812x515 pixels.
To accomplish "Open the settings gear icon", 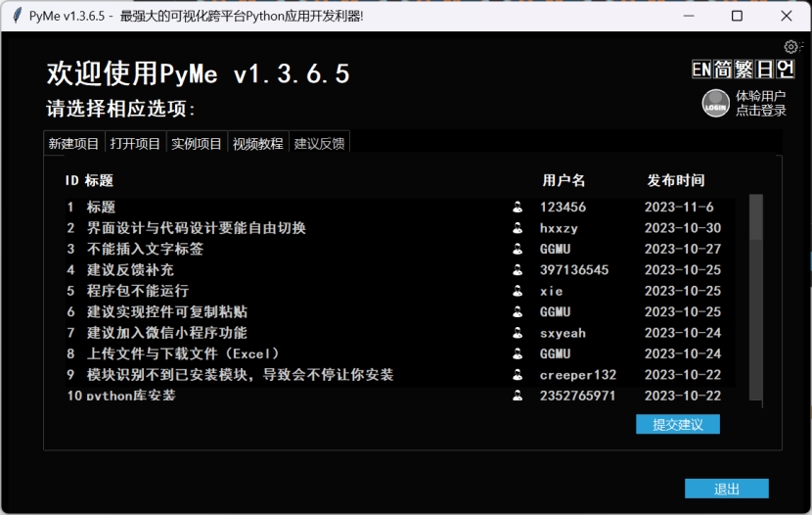I will [792, 47].
